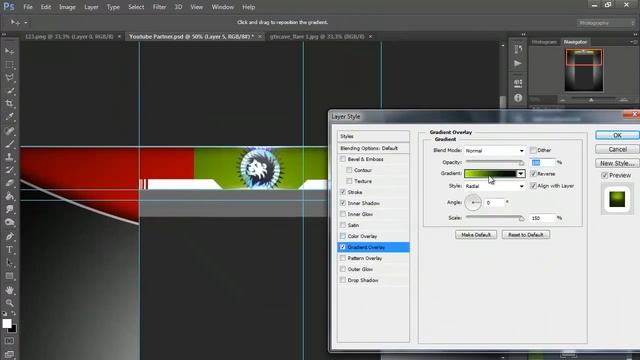Image resolution: width=640 pixels, height=360 pixels.
Task: Enable the Outer Glow checkbox
Action: point(343,269)
